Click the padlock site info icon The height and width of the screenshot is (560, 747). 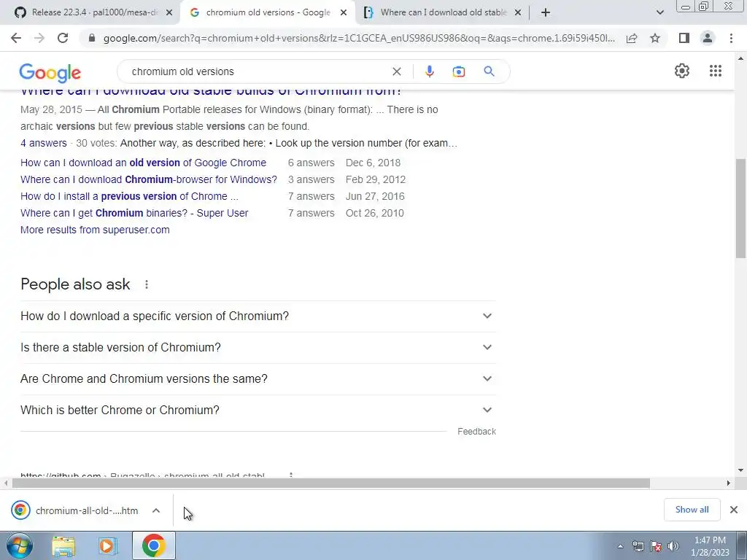92,38
